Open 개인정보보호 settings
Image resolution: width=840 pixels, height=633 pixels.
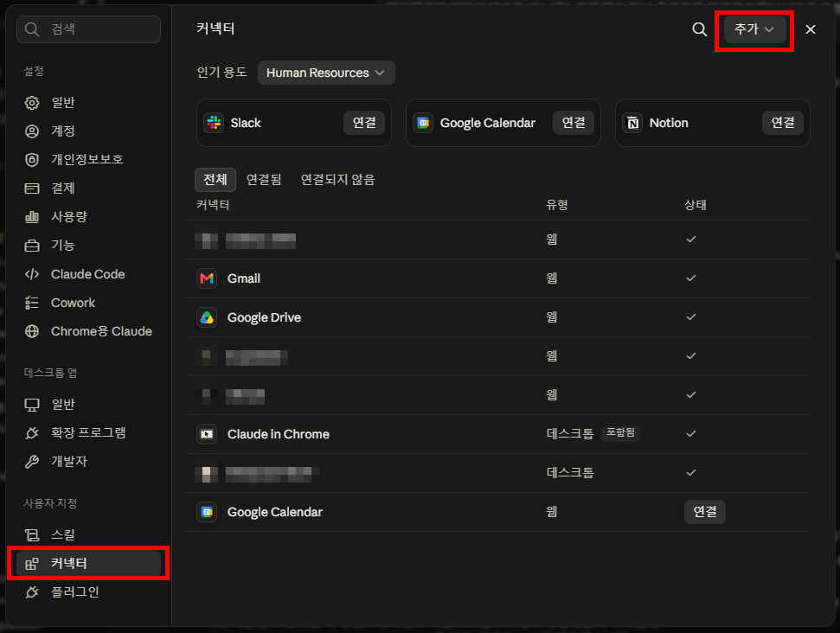click(x=88, y=160)
